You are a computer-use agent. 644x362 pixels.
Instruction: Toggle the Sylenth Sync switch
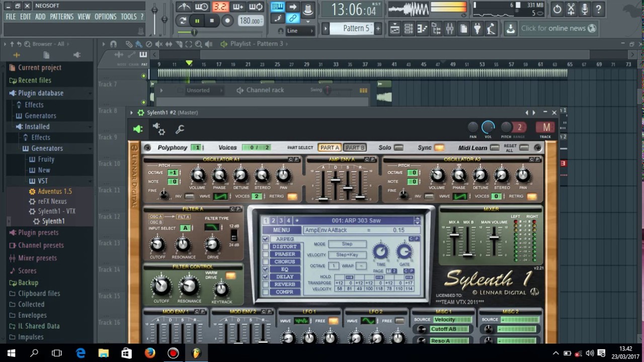pos(439,148)
